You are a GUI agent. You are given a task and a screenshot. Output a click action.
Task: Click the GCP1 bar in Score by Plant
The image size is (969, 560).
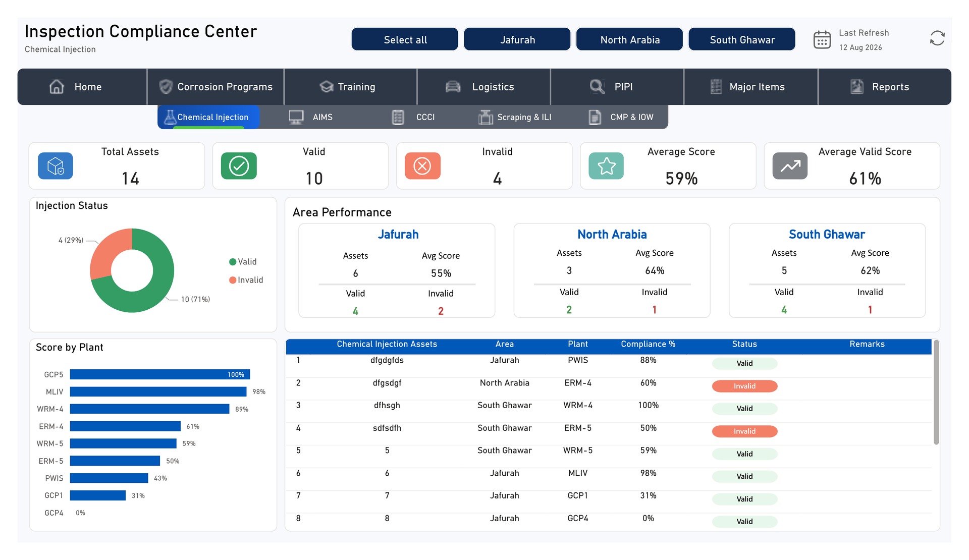click(98, 495)
